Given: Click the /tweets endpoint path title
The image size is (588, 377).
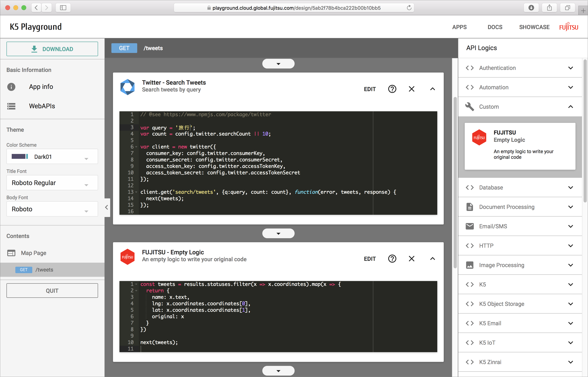Looking at the screenshot, I should [153, 48].
